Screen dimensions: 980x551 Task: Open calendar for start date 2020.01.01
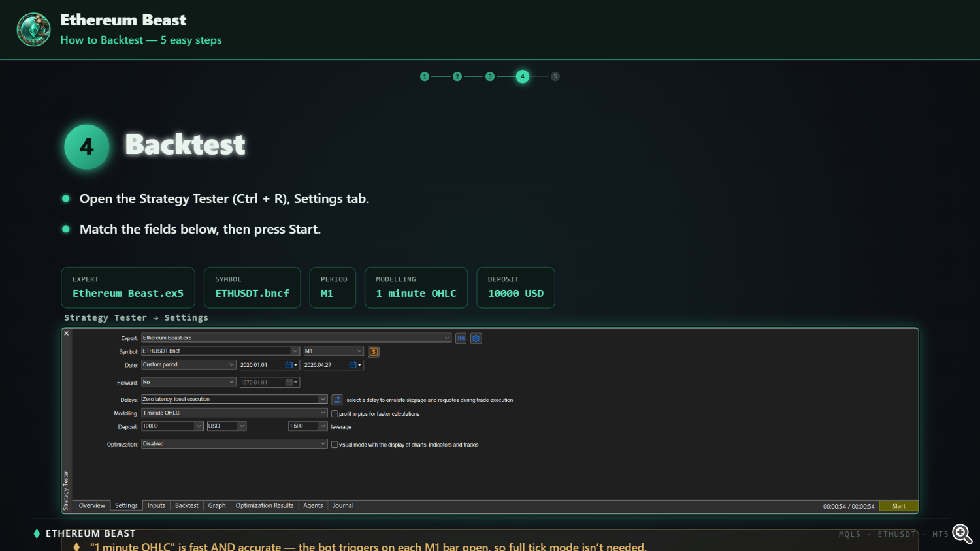point(292,365)
